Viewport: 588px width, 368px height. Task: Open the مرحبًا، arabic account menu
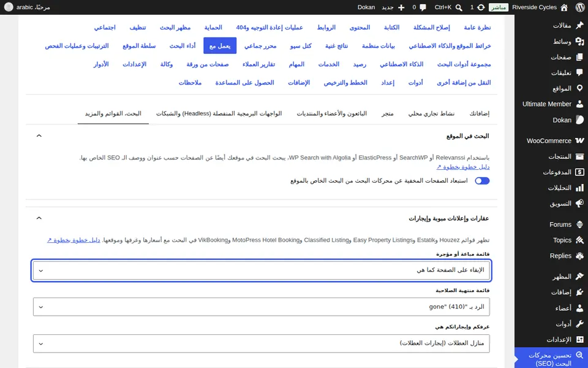27,7
